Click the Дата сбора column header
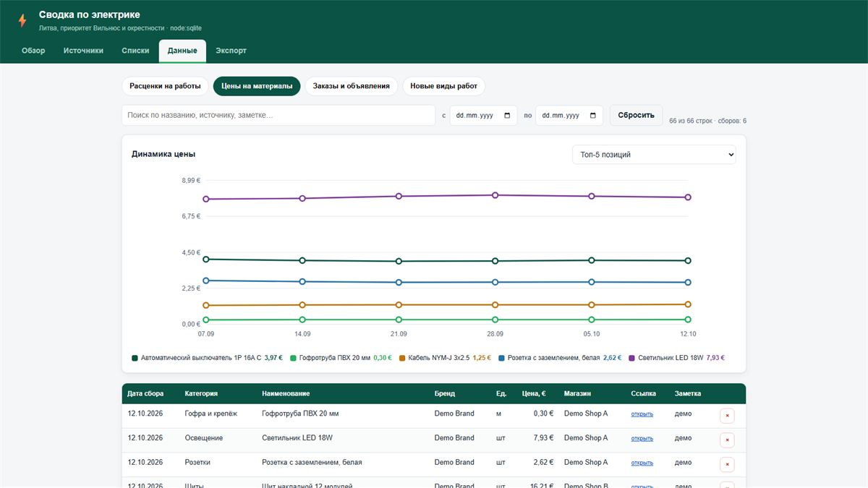The width and height of the screenshot is (868, 488). coord(145,394)
